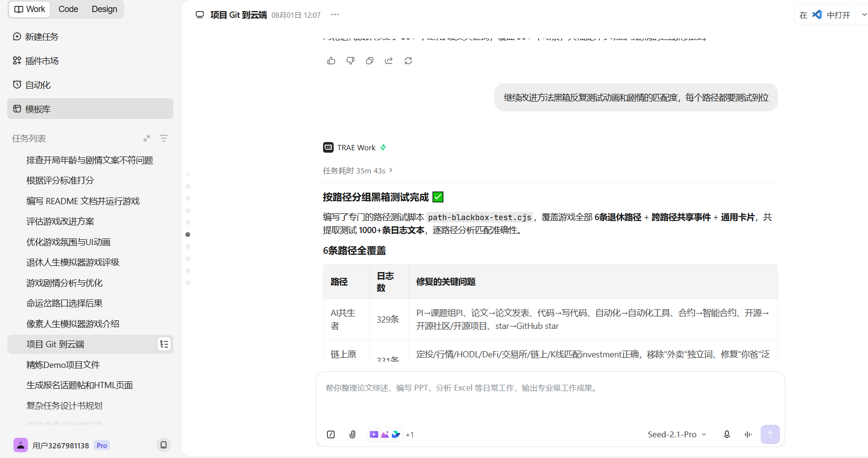Open 插件市场 plugin marketplace
Screen dimensions: 868x458
[90, 61]
